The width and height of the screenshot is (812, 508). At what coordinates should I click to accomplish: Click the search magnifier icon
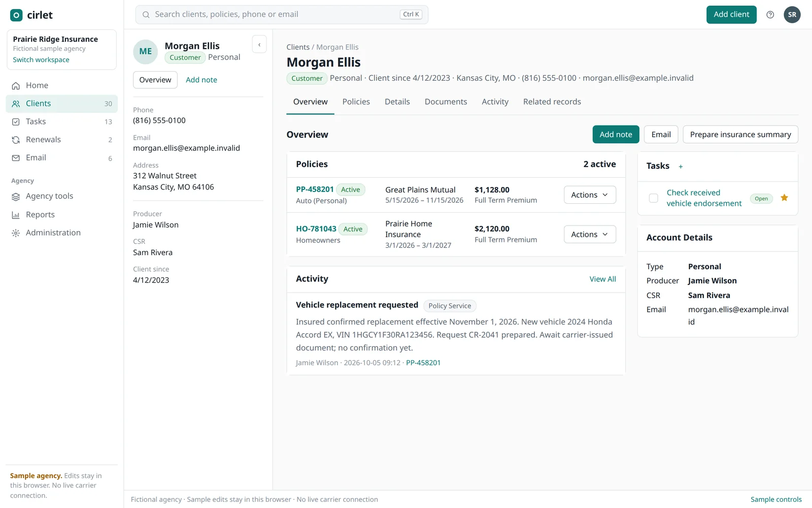click(146, 15)
